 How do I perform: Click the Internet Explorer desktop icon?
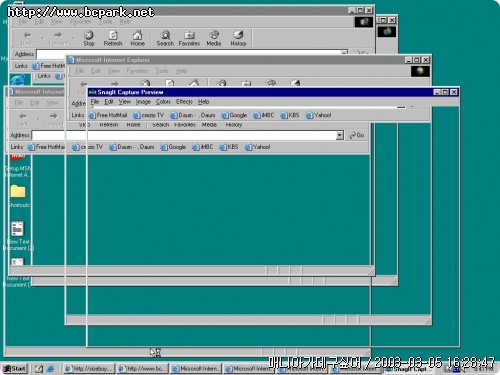pos(18,80)
